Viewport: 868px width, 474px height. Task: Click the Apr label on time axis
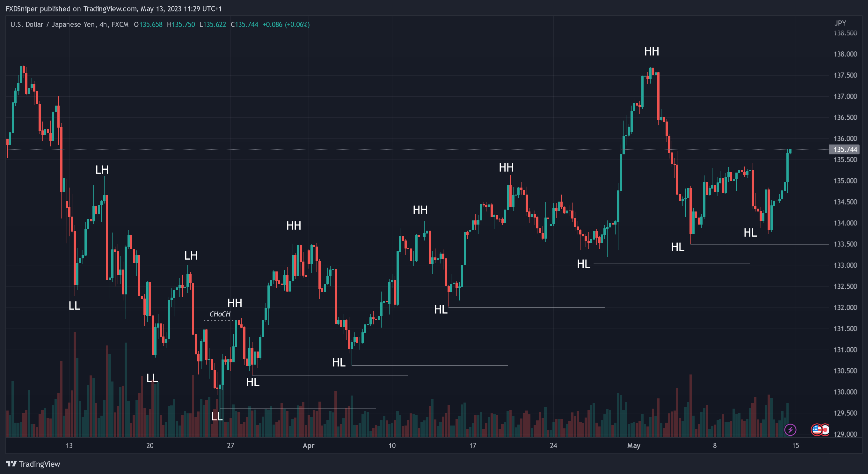pos(308,446)
